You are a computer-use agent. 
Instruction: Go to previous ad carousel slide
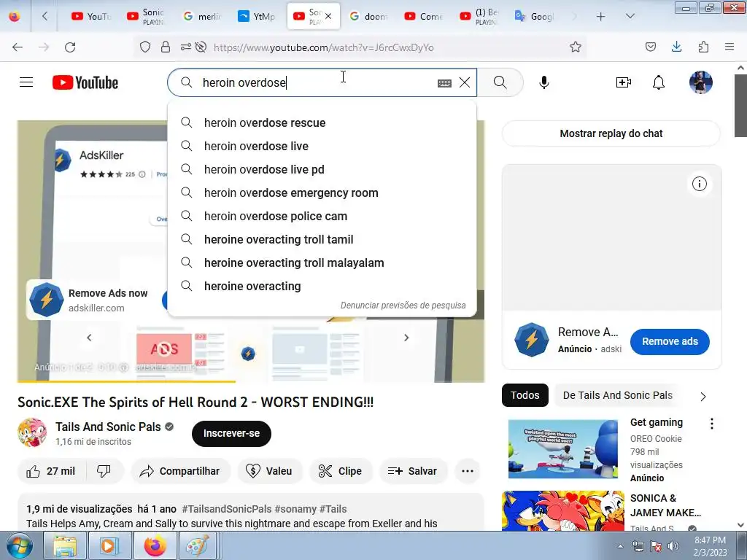(x=89, y=338)
